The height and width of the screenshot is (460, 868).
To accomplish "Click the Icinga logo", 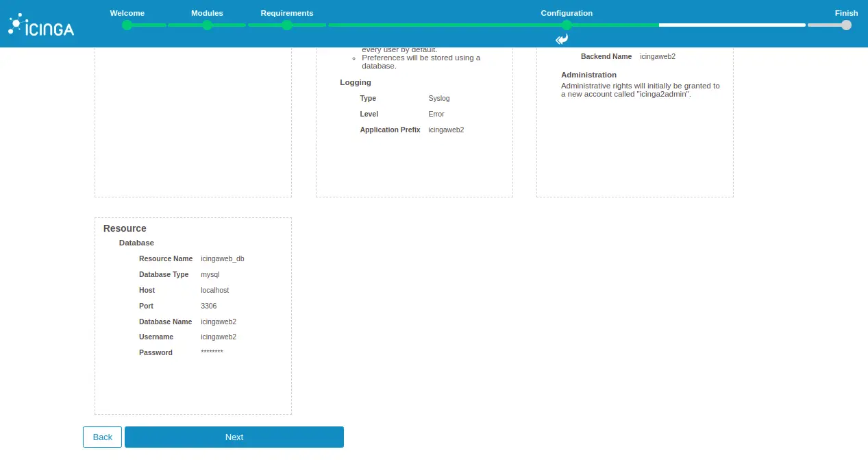I will pyautogui.click(x=41, y=25).
